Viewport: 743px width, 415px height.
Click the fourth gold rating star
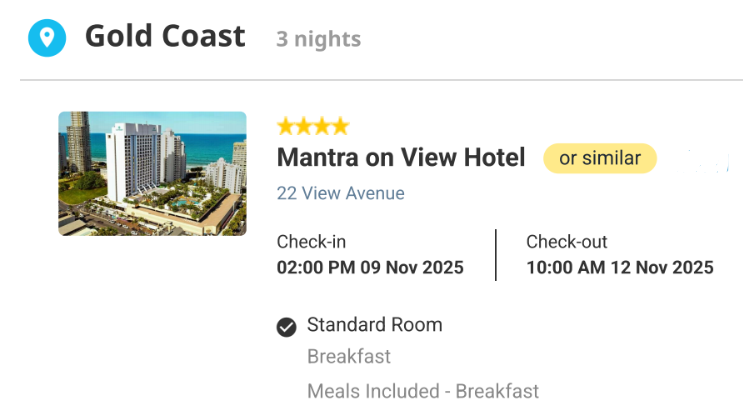point(340,126)
